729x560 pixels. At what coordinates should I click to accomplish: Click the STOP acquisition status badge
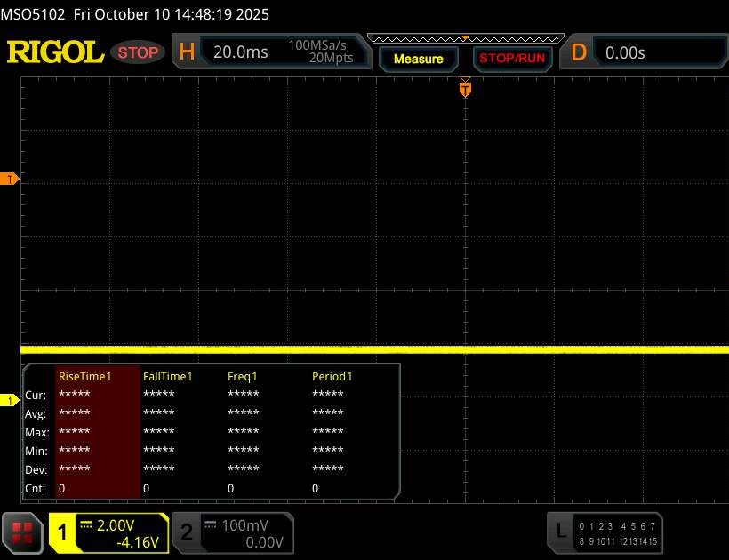pyautogui.click(x=139, y=52)
